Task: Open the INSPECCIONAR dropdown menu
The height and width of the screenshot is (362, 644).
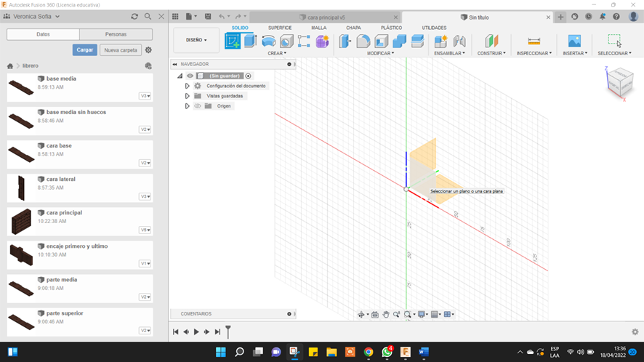Action: tap(534, 53)
